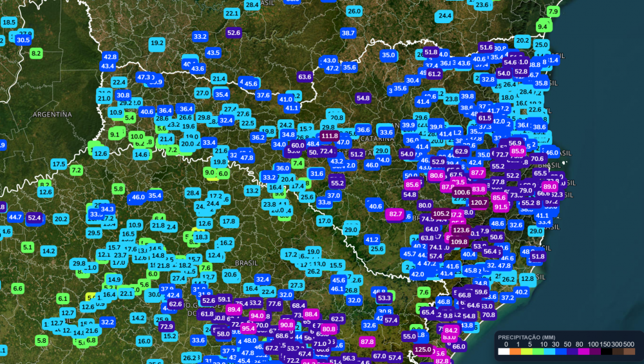
Task: Choose the green 5.1 marker
Action: pos(28,247)
